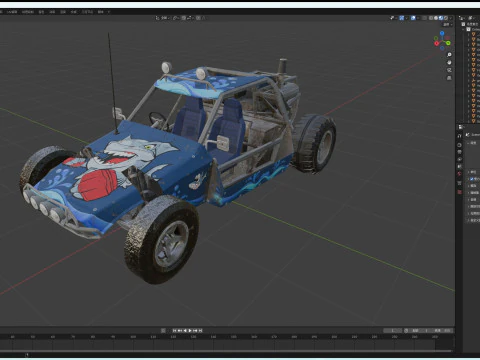Image resolution: width=480 pixels, height=360 pixels.
Task: Uncheck the blue checkbox in properties panel
Action: pyautogui.click(x=471, y=179)
